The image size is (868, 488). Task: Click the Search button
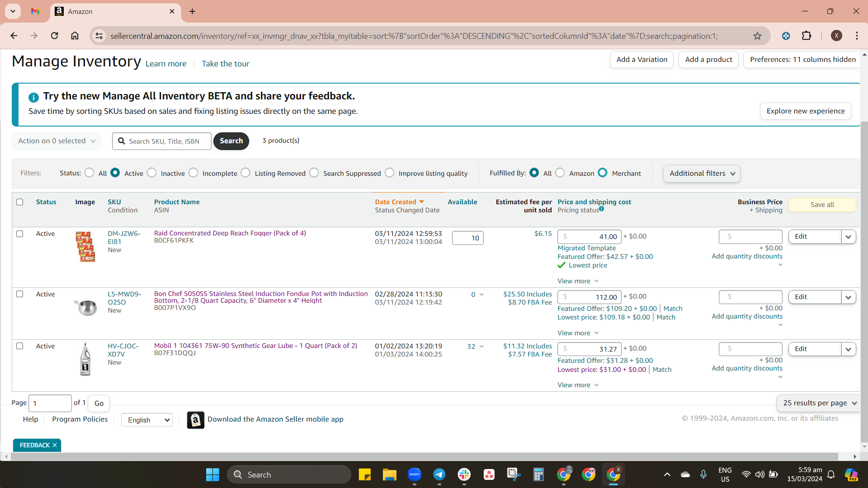pyautogui.click(x=231, y=141)
